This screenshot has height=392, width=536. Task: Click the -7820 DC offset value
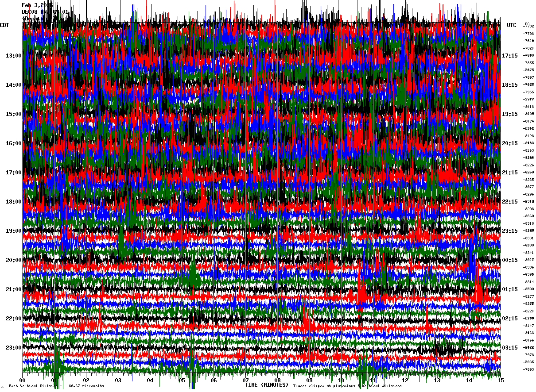coord(528,48)
